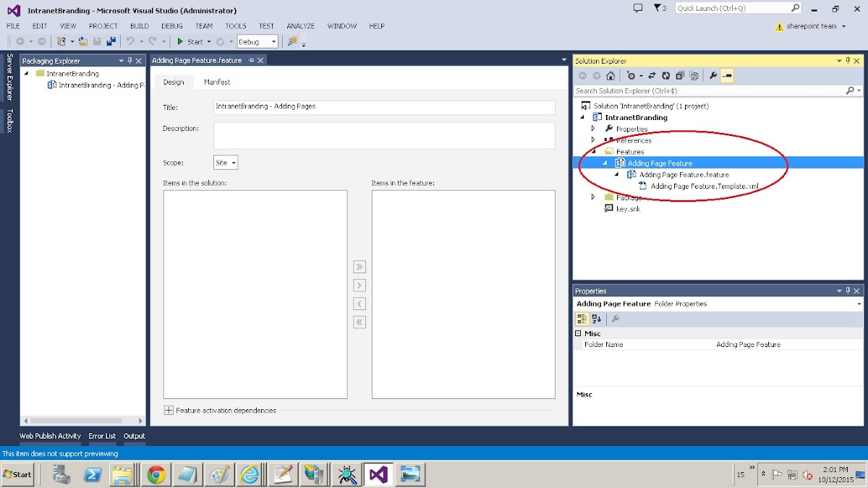Open the Toolbox side tab
The height and width of the screenshot is (488, 868).
click(10, 121)
